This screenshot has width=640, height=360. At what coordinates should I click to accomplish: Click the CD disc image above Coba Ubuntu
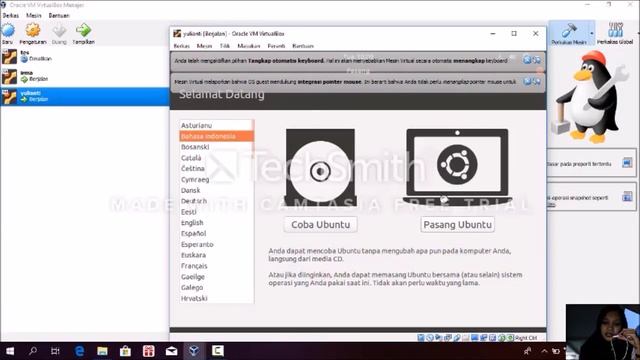tap(320, 168)
